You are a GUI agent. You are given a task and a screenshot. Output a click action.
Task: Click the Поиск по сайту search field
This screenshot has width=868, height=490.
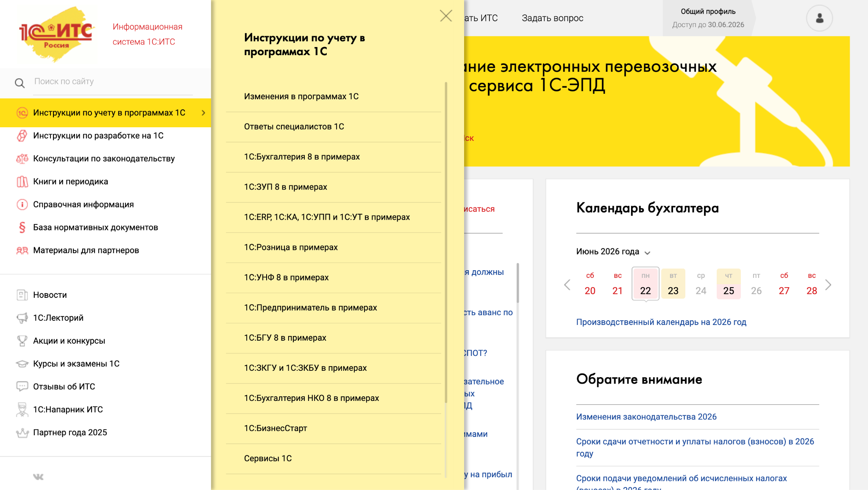point(113,81)
